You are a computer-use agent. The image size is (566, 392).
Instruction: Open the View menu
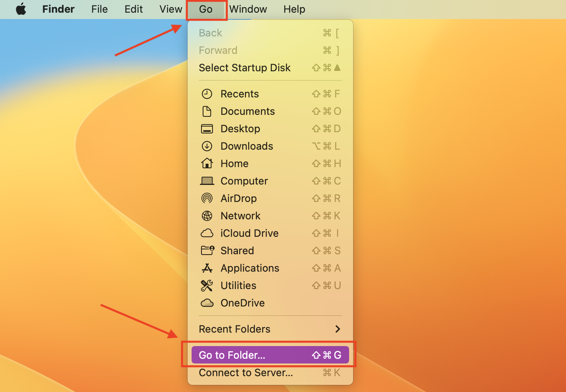coord(171,9)
